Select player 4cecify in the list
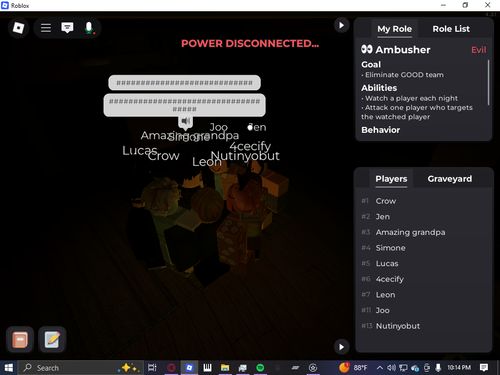 423,279
